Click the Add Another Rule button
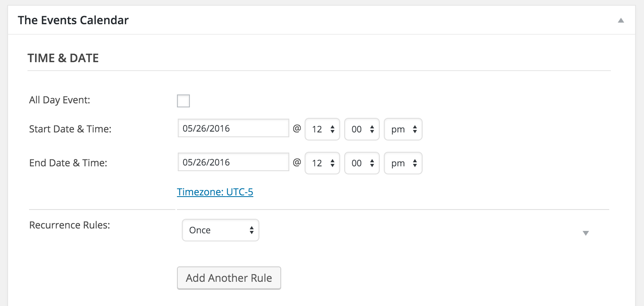 click(x=229, y=278)
